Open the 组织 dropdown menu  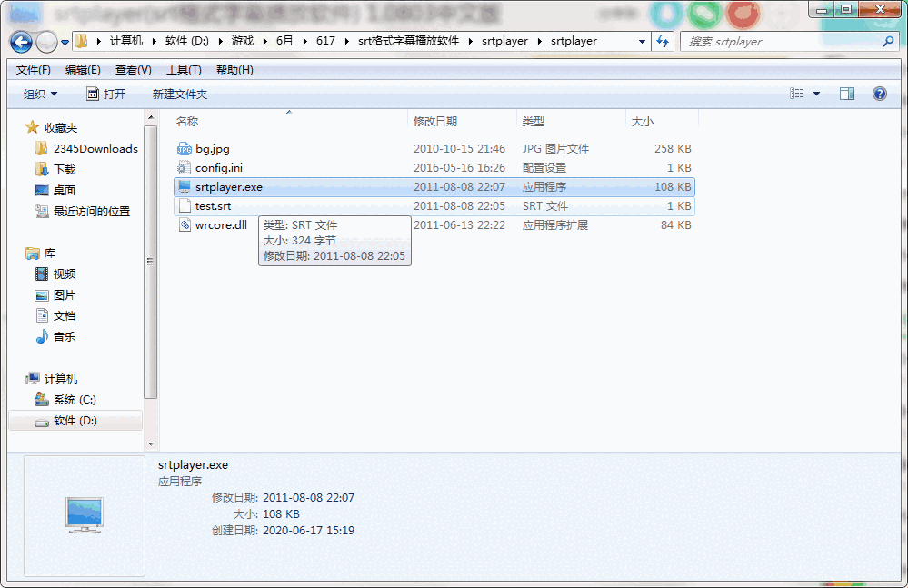tap(36, 93)
